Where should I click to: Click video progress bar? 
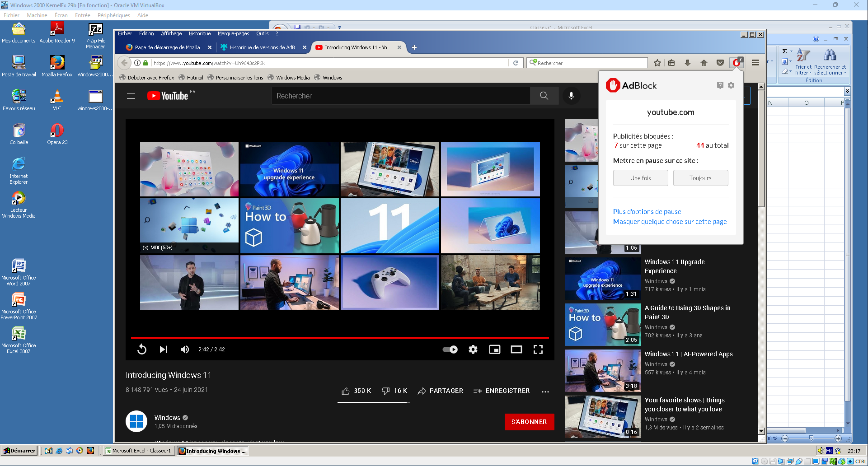340,338
